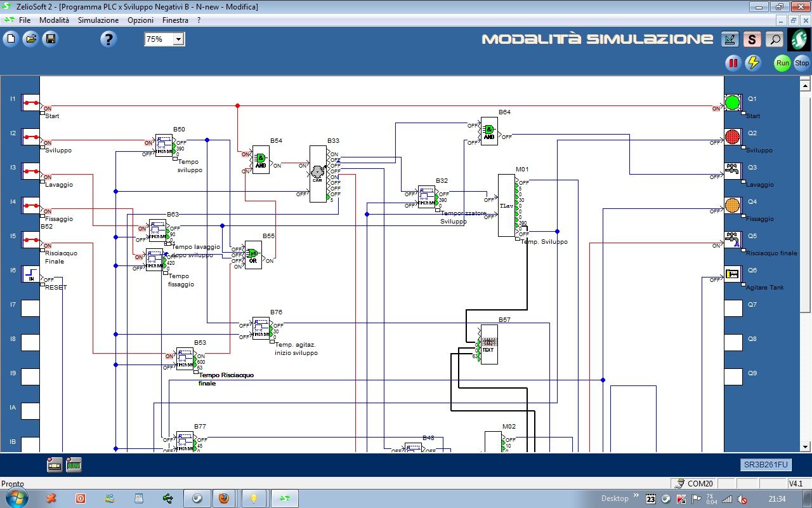Click the Q1 green output lamp
Image resolution: width=812 pixels, height=508 pixels.
click(732, 103)
